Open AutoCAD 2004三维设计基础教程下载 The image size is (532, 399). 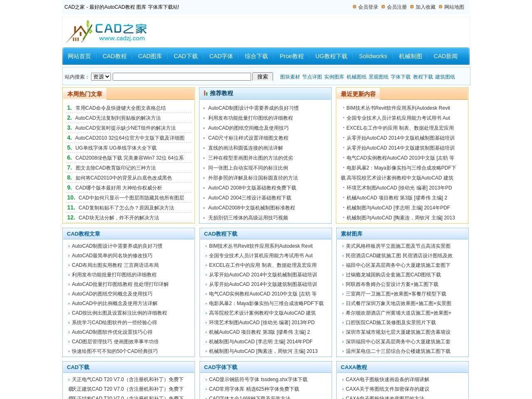250,198
